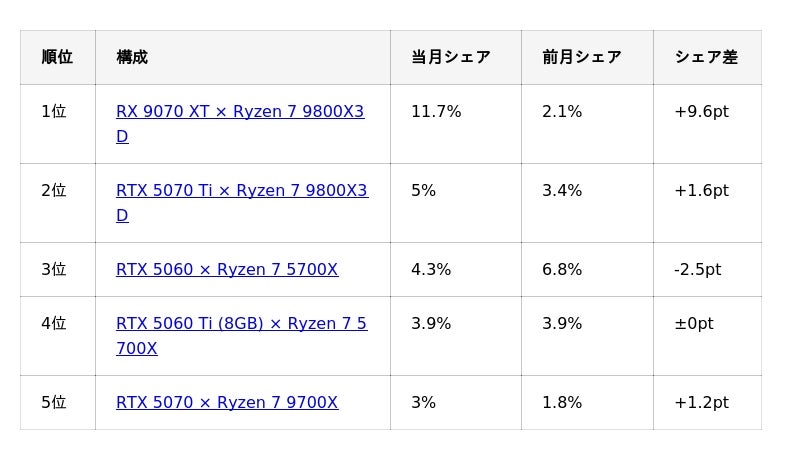This screenshot has height=460, width=800.
Task: Click the -2.5pt share difference cell
Action: pyautogui.click(x=697, y=270)
